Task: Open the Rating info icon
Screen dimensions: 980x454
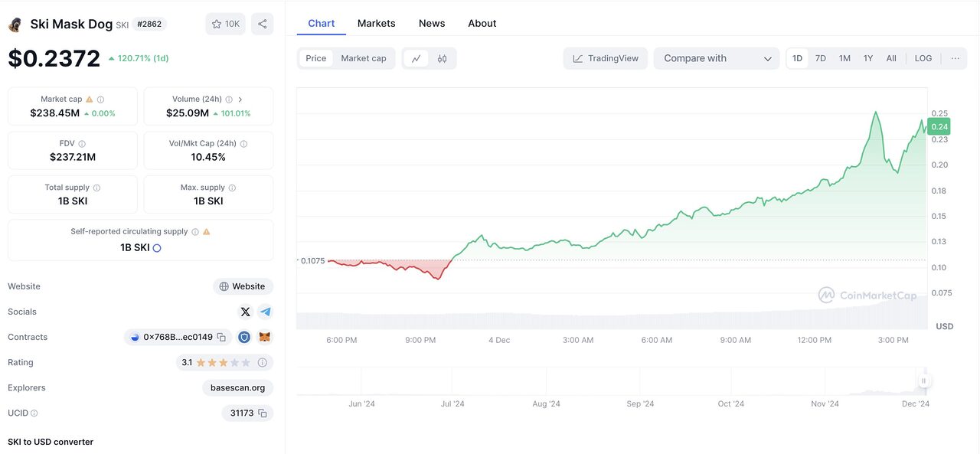Action: pos(263,363)
